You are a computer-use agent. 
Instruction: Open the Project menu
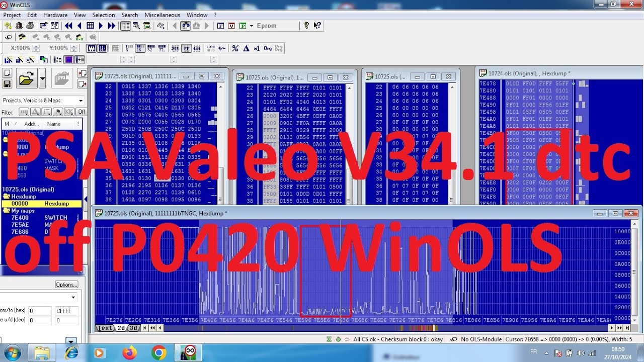(x=12, y=15)
